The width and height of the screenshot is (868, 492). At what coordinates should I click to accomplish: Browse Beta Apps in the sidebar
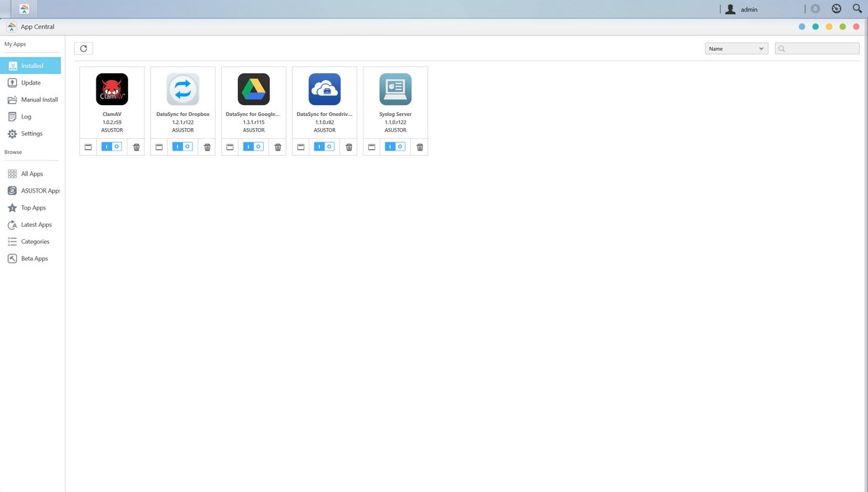31,259
